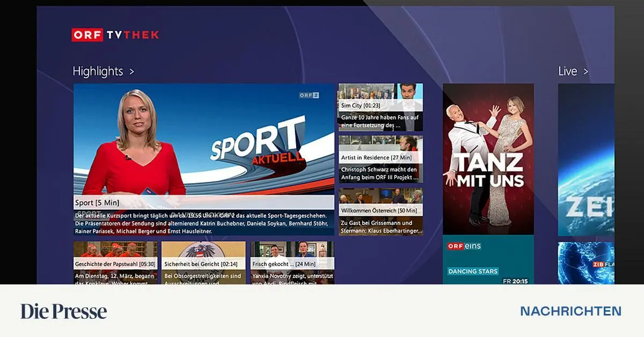644x337 pixels.
Task: Open the Sim City video thumbnail
Action: coord(380,107)
